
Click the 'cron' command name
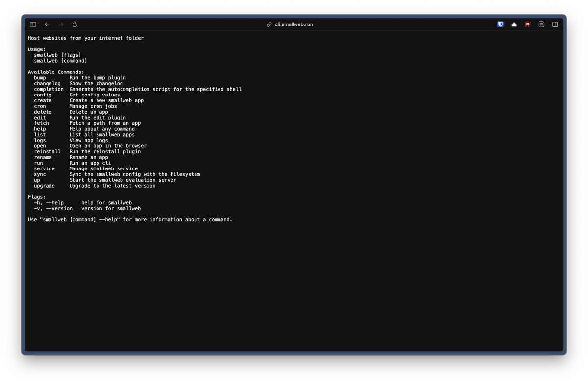click(x=40, y=106)
